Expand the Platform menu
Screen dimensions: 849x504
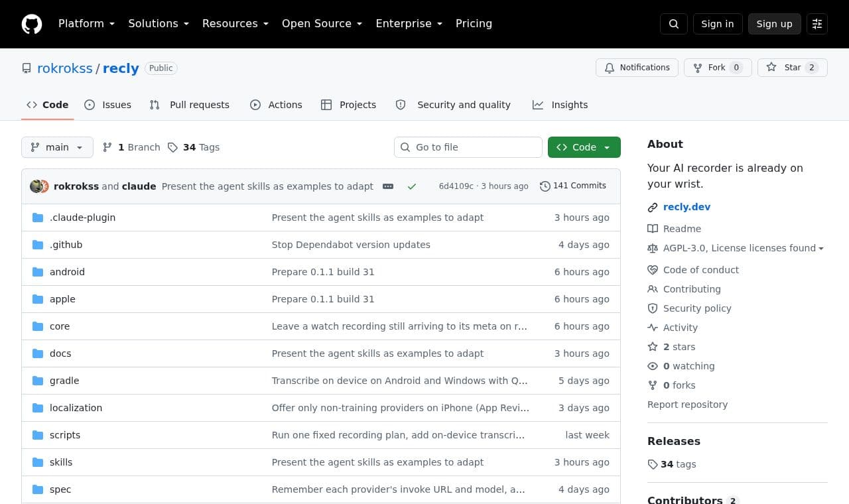[x=86, y=24]
